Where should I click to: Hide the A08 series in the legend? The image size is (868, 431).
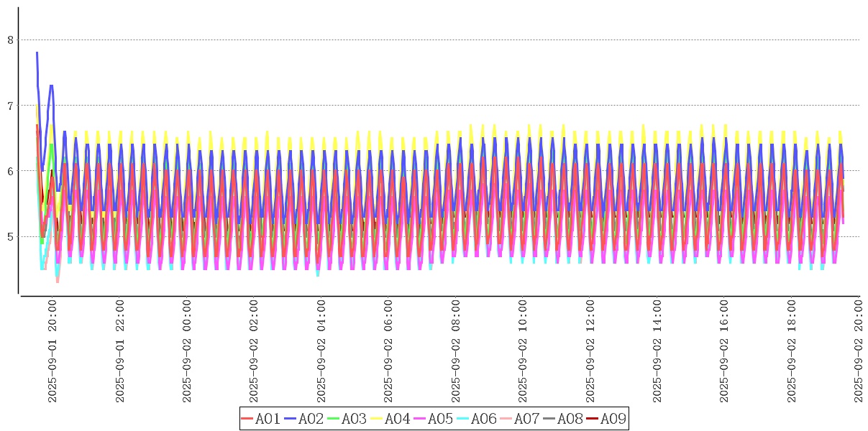[570, 419]
